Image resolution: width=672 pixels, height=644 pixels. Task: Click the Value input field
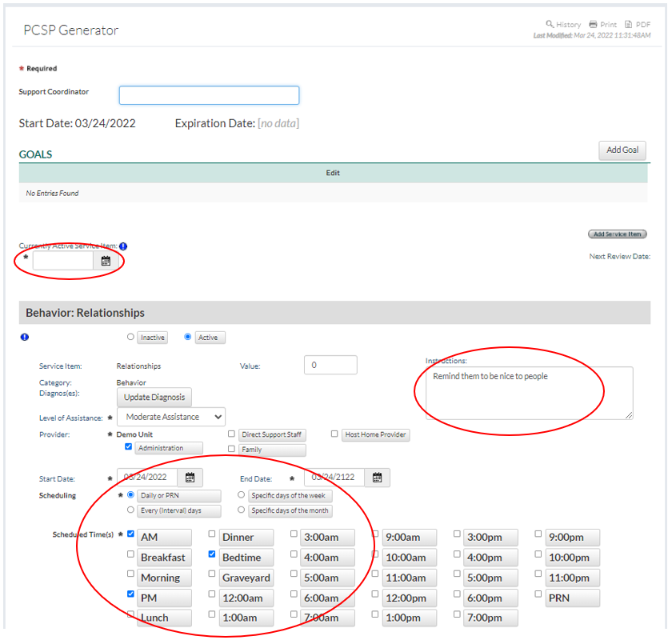coord(330,365)
